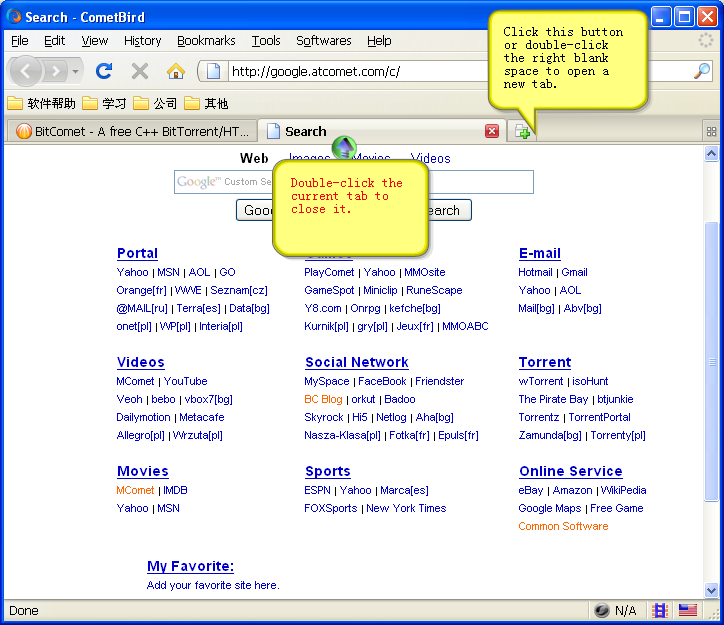The height and width of the screenshot is (625, 724).
Task: Click the YouTube link
Action: 185,381
